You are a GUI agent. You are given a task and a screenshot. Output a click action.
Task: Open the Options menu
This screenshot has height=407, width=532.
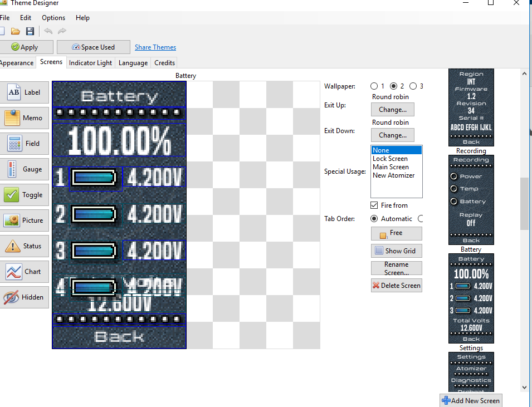53,18
